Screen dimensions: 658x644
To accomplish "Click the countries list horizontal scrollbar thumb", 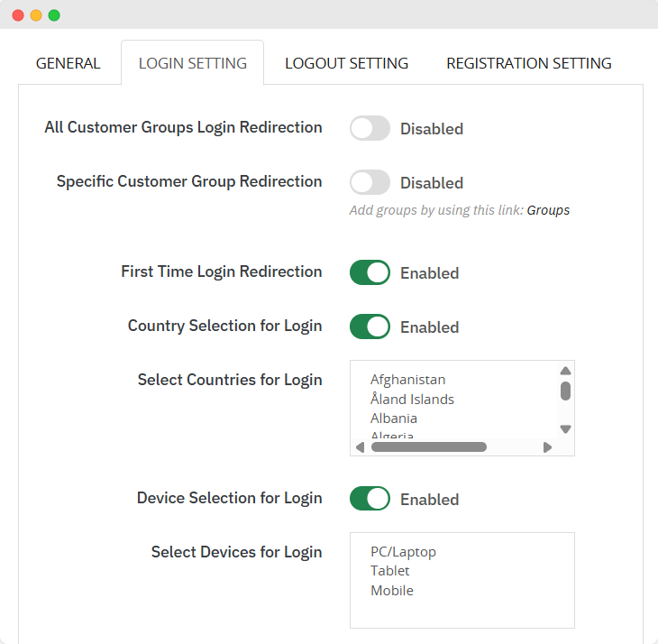I will tap(428, 447).
